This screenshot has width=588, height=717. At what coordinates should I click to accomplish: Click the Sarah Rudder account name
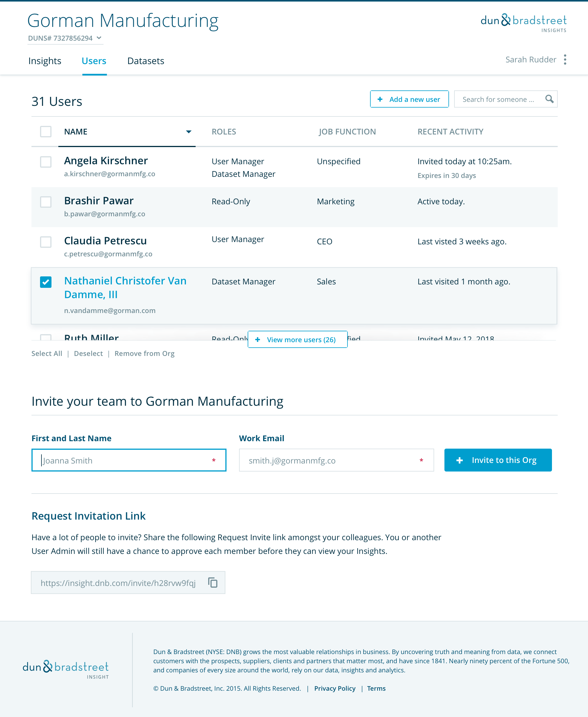(x=531, y=60)
